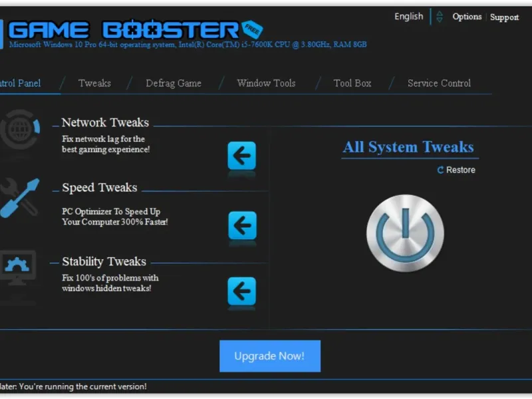Click the 'You're running the current version!' status text

82,386
